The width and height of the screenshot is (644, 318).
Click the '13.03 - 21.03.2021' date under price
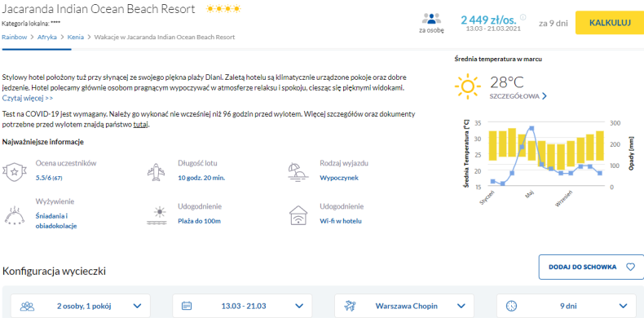493,29
